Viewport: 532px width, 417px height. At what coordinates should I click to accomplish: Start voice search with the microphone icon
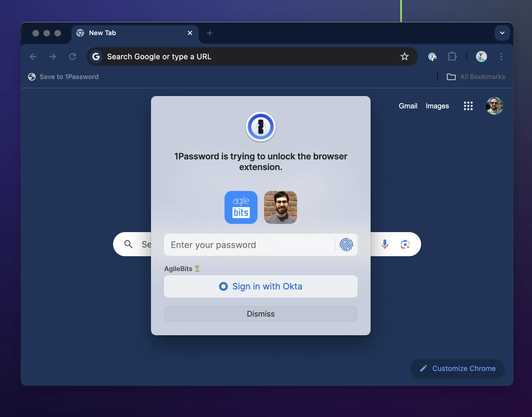(x=385, y=244)
